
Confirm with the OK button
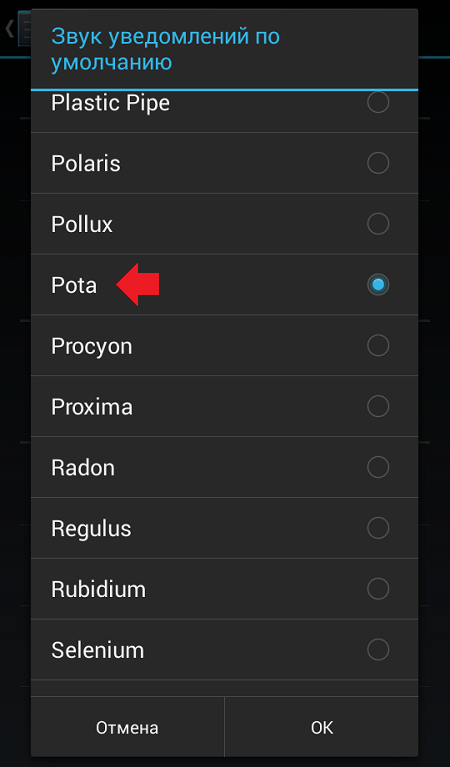[321, 727]
